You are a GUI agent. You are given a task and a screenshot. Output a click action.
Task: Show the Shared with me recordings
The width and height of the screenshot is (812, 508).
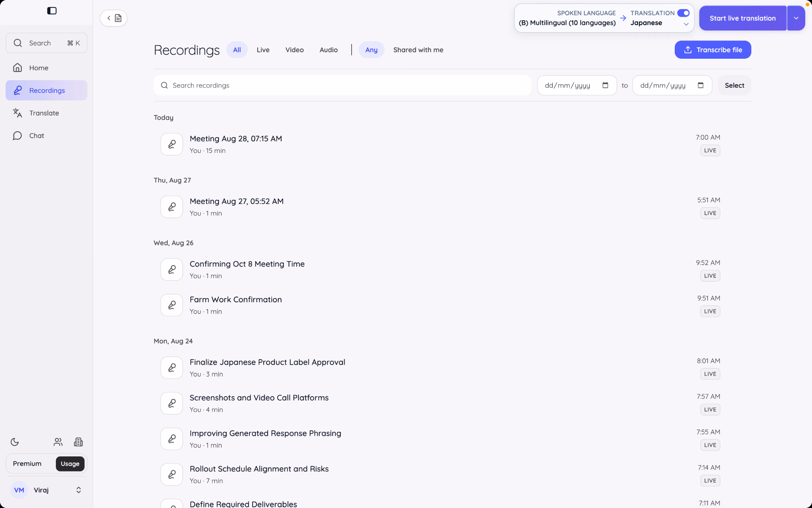pyautogui.click(x=418, y=50)
